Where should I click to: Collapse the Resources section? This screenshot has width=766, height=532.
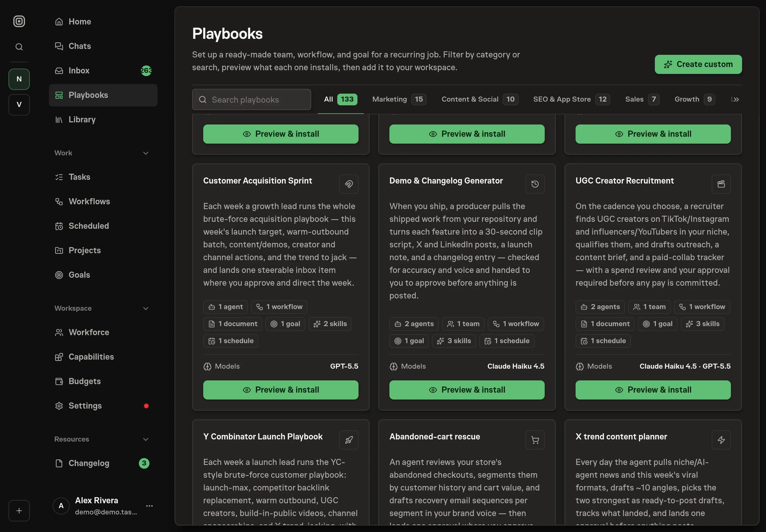(x=146, y=439)
